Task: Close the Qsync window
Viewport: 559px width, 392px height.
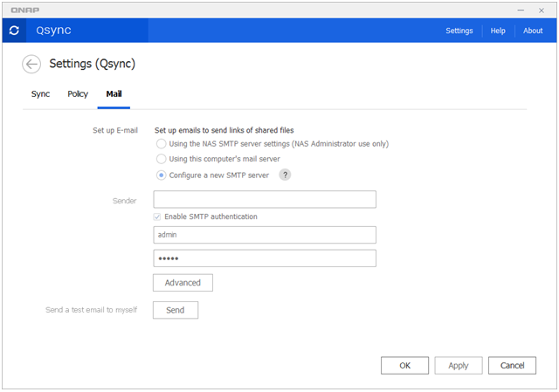Action: pos(542,10)
